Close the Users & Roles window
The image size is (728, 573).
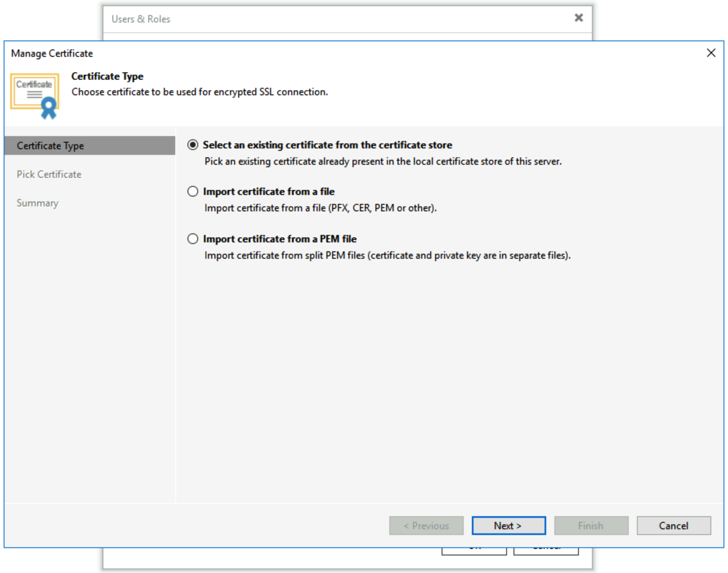pyautogui.click(x=578, y=18)
